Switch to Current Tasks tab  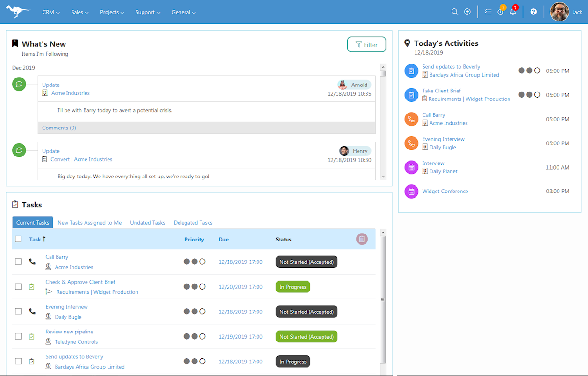click(x=33, y=223)
